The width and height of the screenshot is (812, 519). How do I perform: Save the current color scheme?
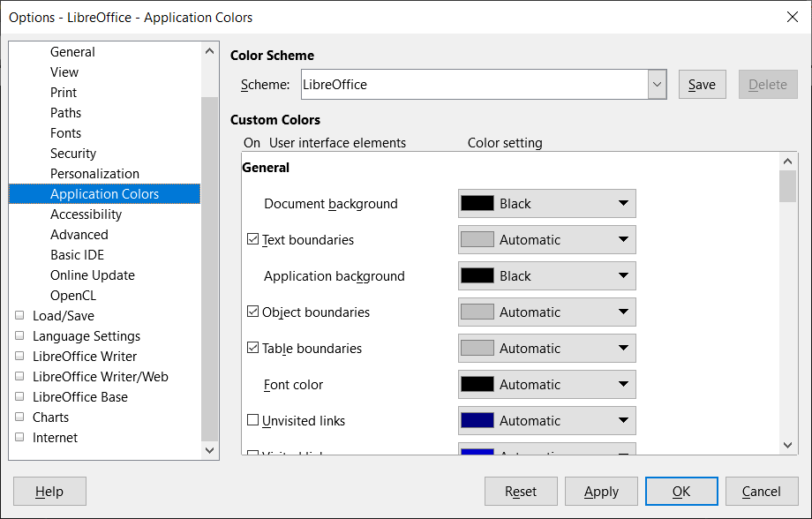click(x=703, y=85)
